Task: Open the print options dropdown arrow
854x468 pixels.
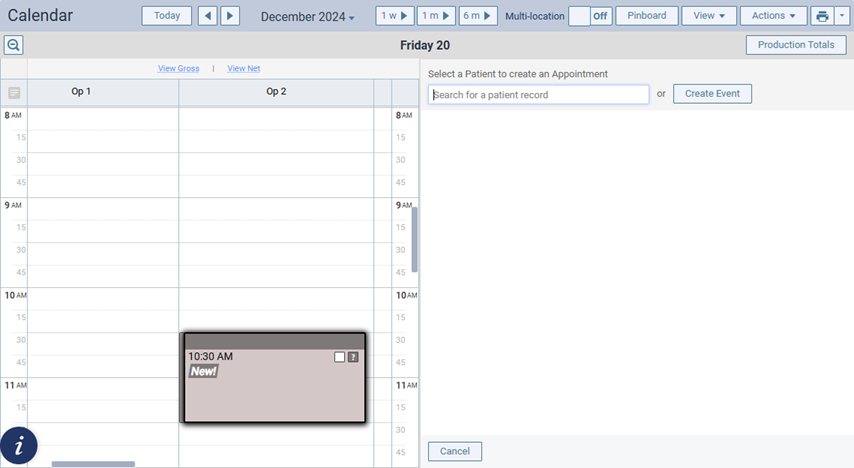Action: point(841,16)
